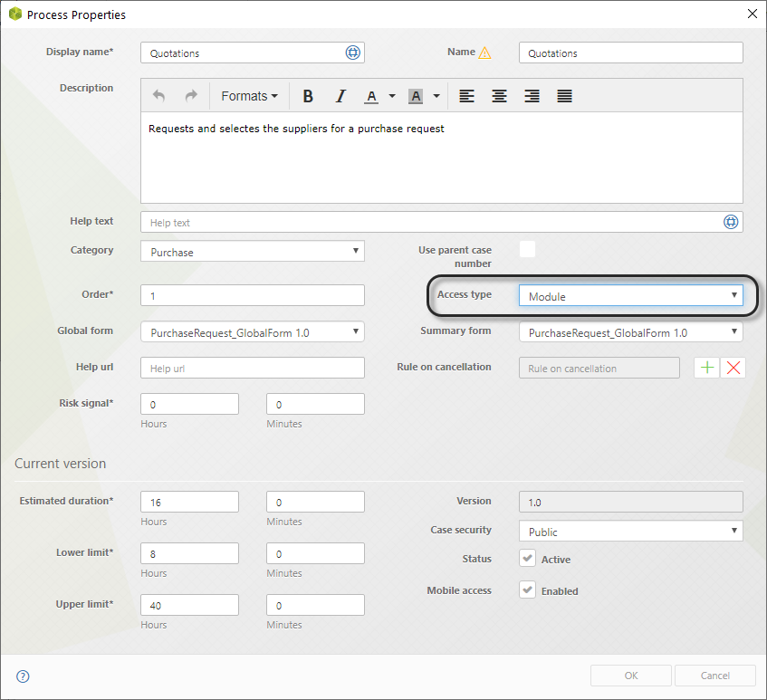Click the Order input field

click(253, 295)
